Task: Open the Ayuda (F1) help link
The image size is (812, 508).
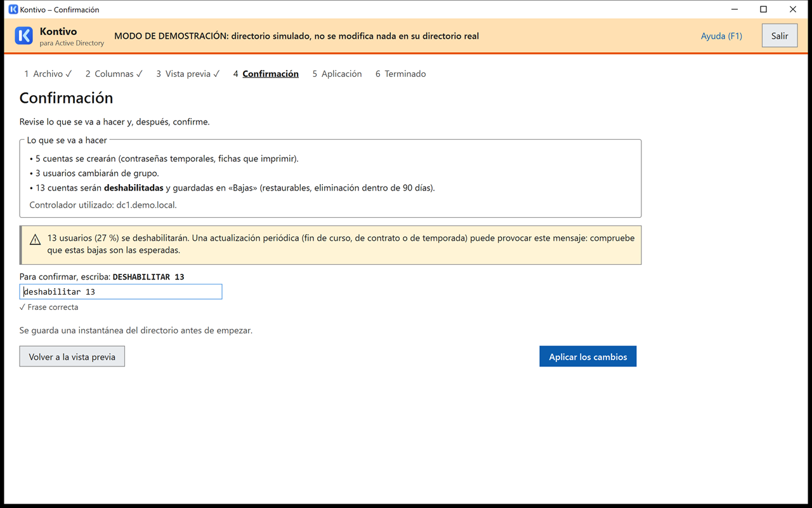Action: pyautogui.click(x=721, y=36)
